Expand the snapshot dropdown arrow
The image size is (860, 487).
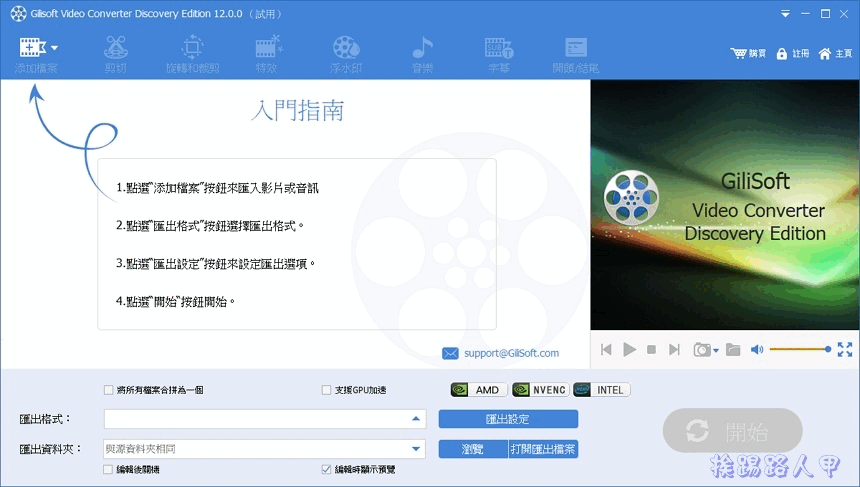coord(716,350)
